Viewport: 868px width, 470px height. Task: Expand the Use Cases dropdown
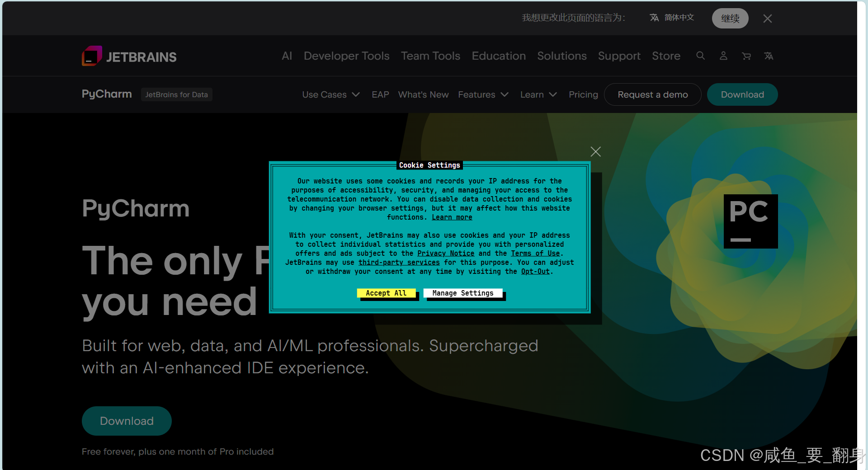click(x=331, y=94)
